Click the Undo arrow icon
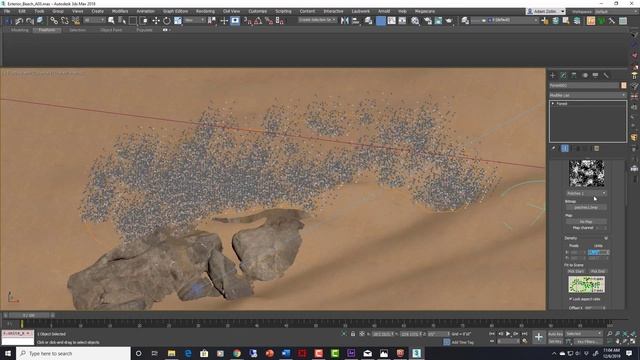This screenshot has height=360, width=640. tap(19, 21)
